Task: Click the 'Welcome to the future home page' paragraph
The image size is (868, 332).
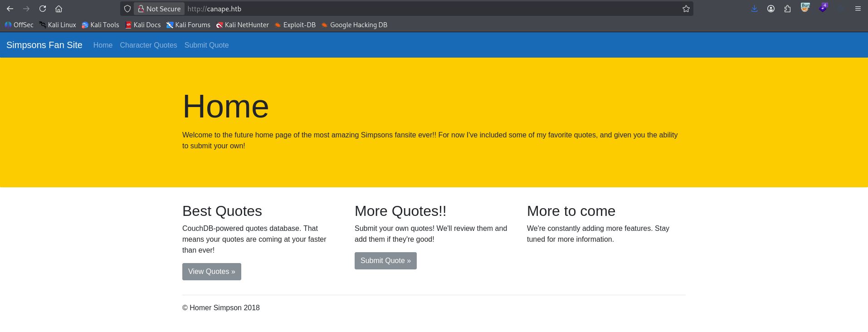Action: (430, 140)
